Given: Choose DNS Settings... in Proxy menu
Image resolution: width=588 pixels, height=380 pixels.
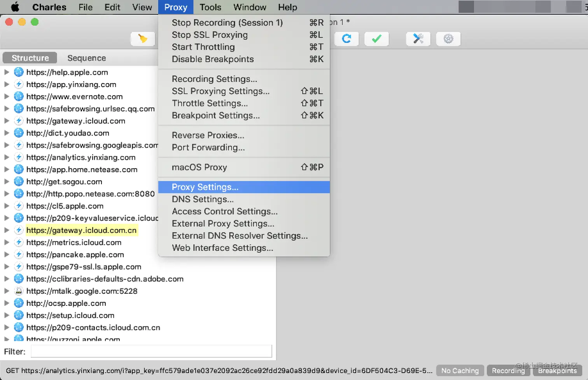Looking at the screenshot, I should (244, 199).
